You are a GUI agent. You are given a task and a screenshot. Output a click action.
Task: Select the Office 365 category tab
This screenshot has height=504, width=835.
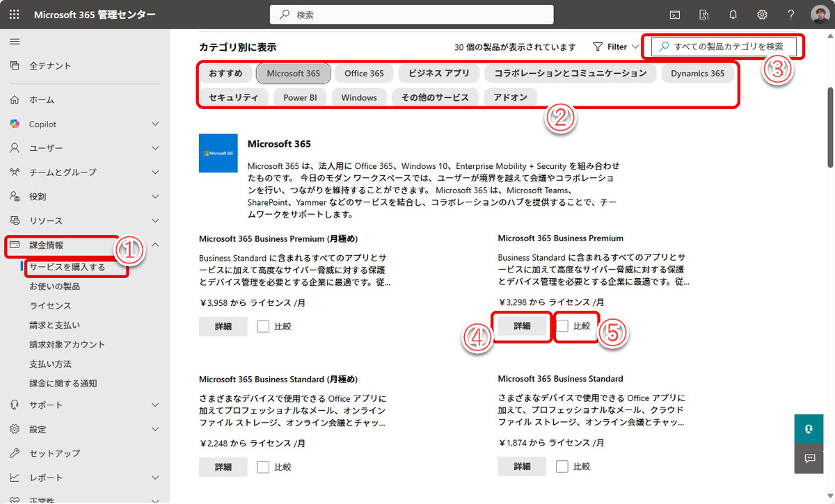(x=364, y=73)
